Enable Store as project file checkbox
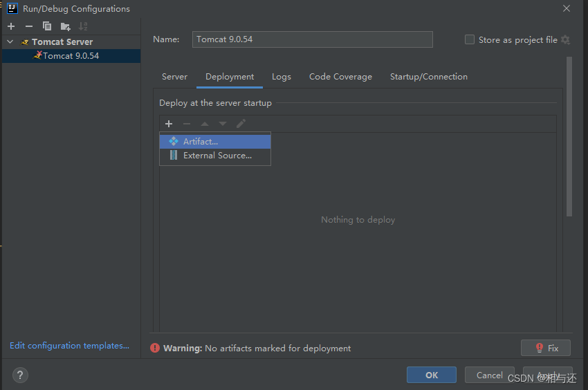Image resolution: width=588 pixels, height=390 pixels. [x=470, y=39]
